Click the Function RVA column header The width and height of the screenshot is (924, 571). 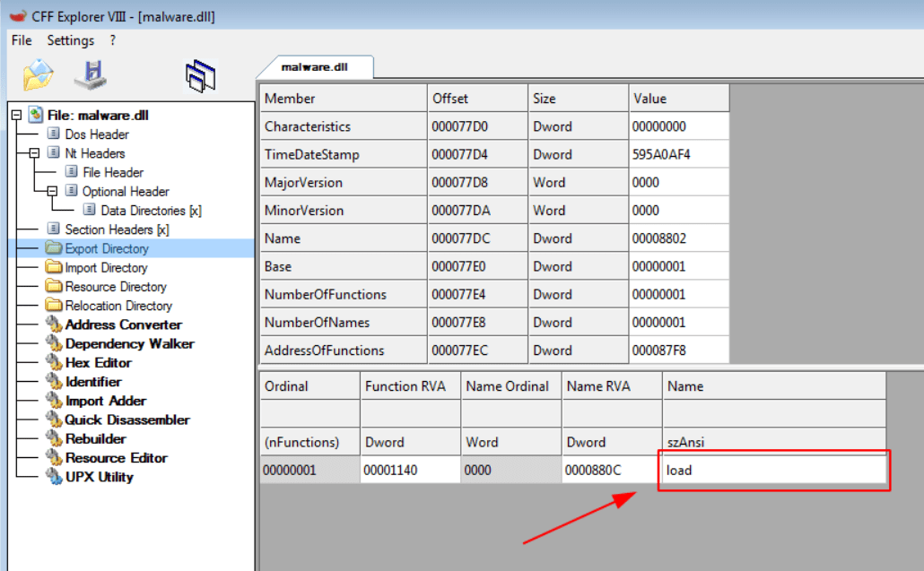point(411,386)
